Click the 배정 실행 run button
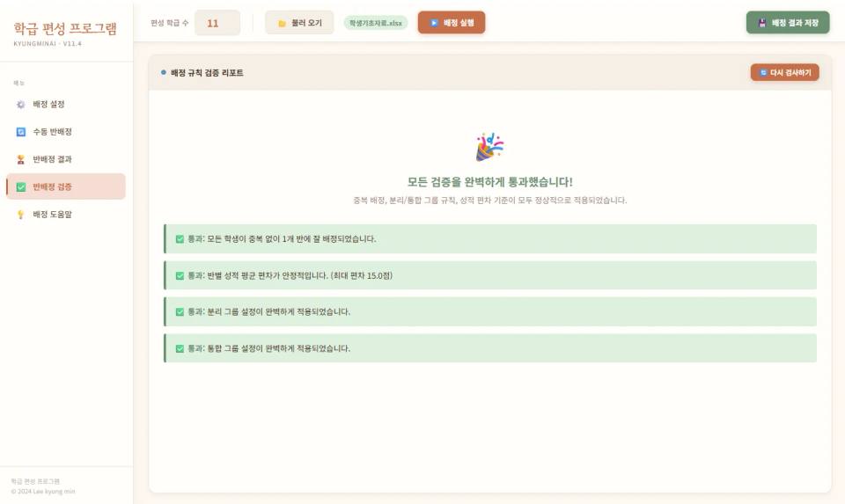The height and width of the screenshot is (504, 845). pyautogui.click(x=452, y=23)
